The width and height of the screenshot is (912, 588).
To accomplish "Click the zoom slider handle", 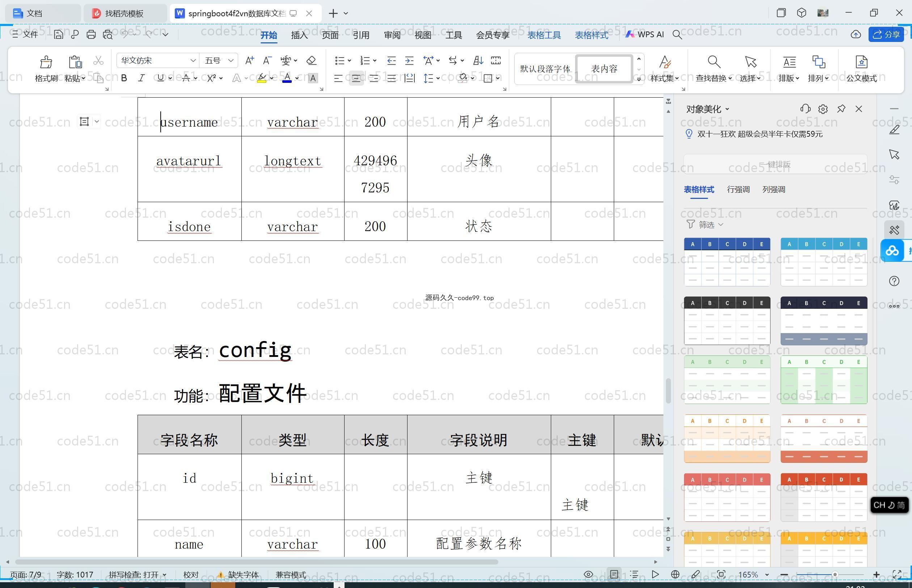I will pyautogui.click(x=835, y=574).
